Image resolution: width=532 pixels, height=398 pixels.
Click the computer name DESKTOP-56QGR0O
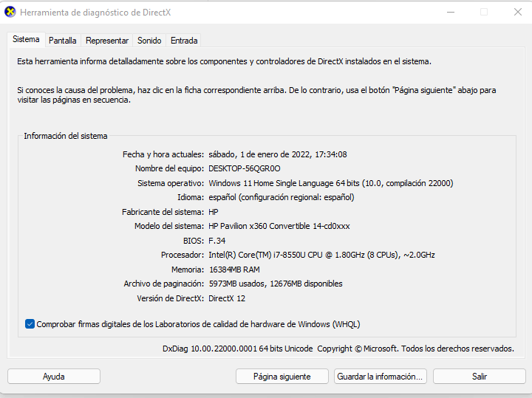click(245, 168)
